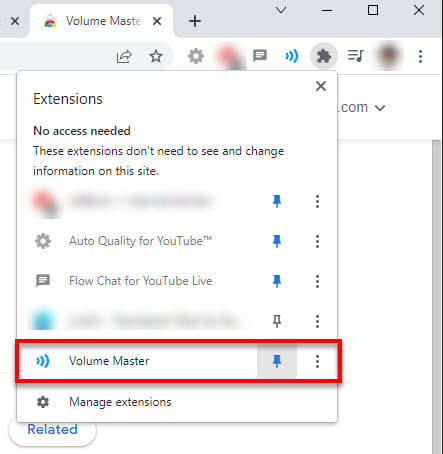Unpin Volume Master from the toolbar
The height and width of the screenshot is (454, 443).
(x=277, y=361)
